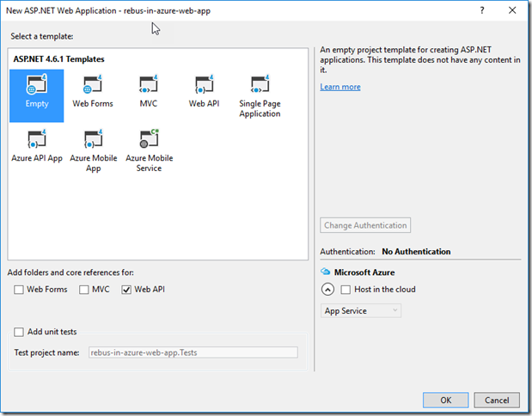Tick Host in the cloud checkbox
Image resolution: width=532 pixels, height=416 pixels.
click(x=345, y=290)
